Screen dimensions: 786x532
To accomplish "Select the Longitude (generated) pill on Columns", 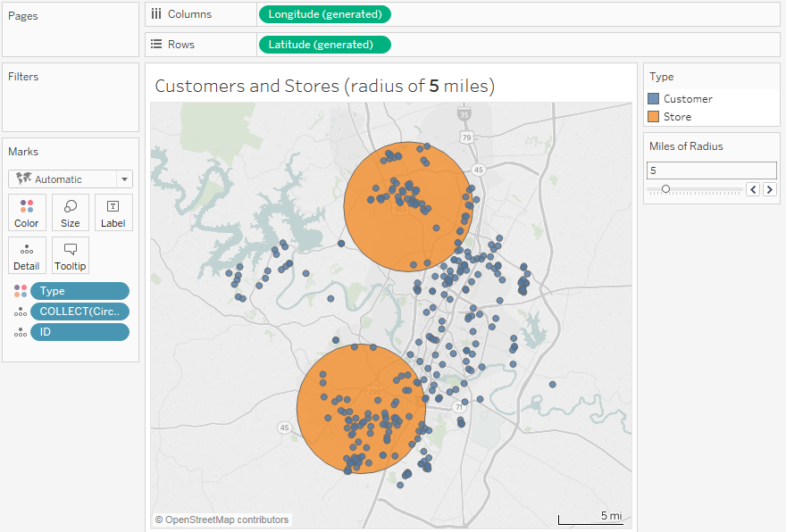I will click(324, 14).
